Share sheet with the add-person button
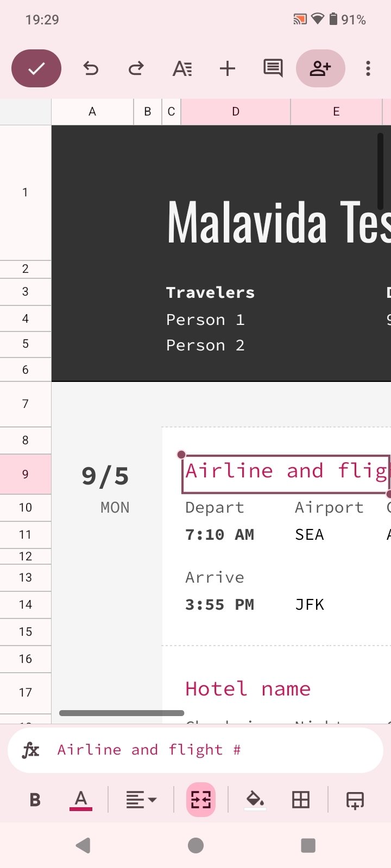 click(x=320, y=68)
